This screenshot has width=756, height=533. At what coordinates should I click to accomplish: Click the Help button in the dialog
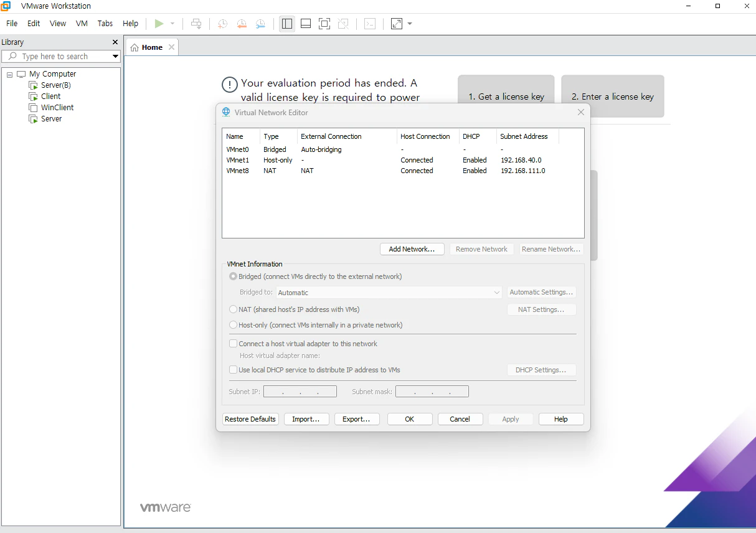point(561,419)
